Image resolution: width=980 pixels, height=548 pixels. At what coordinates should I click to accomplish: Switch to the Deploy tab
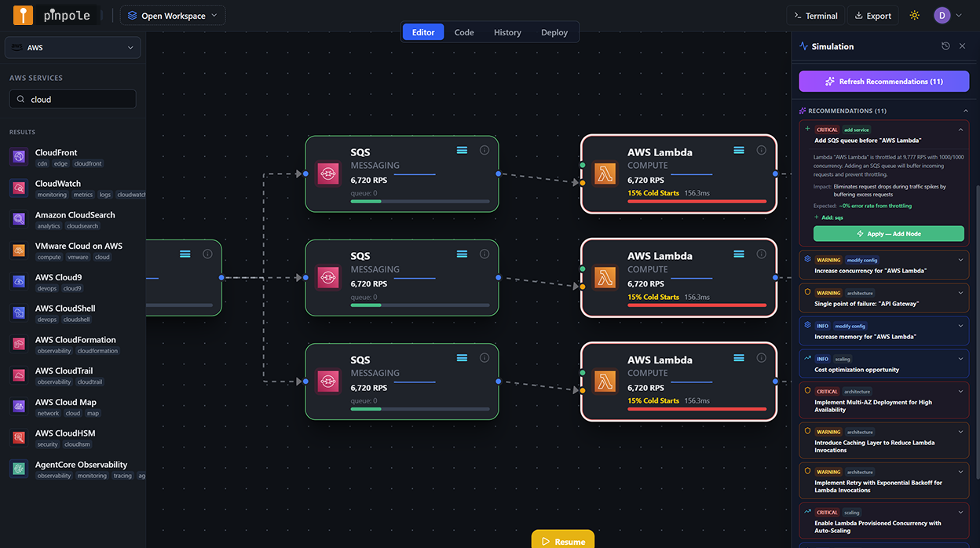pos(554,32)
